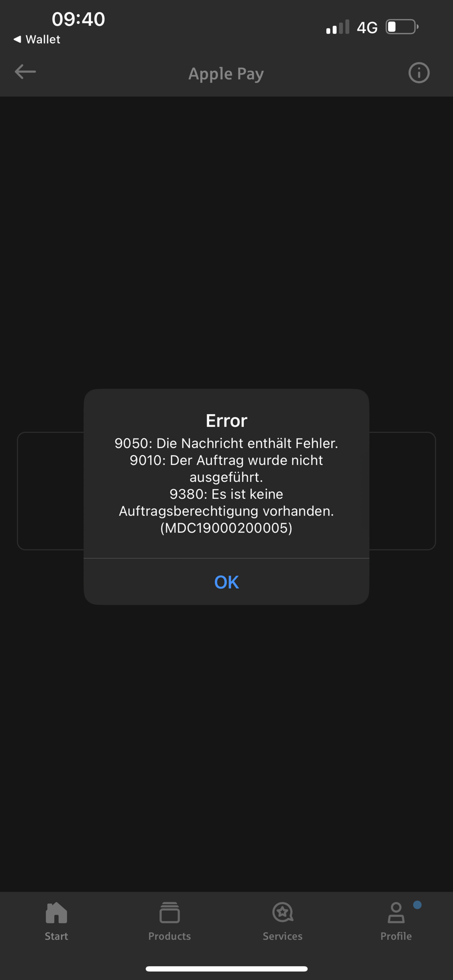Return to Wallet via top-left link

click(37, 39)
